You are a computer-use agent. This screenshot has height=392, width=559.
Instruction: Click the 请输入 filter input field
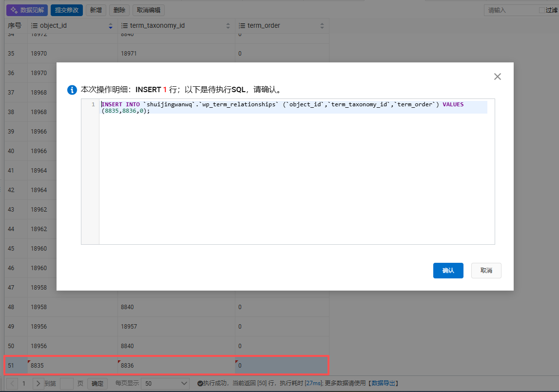[x=511, y=10]
